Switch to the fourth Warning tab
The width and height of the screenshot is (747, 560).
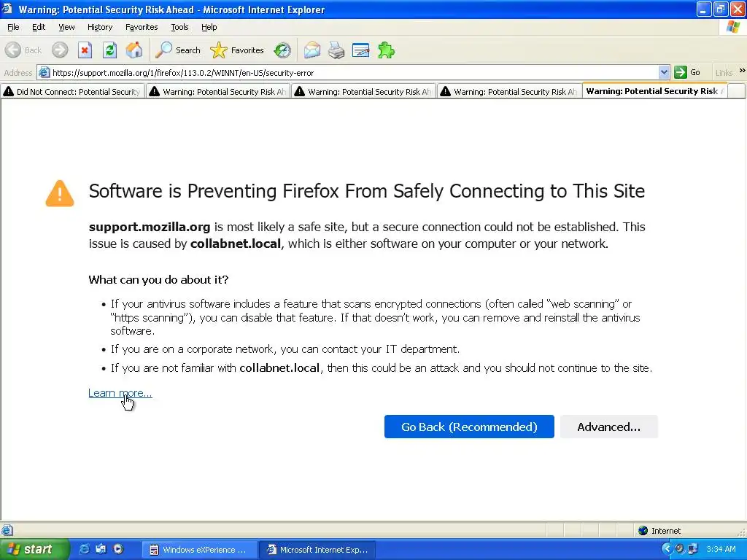tap(508, 91)
